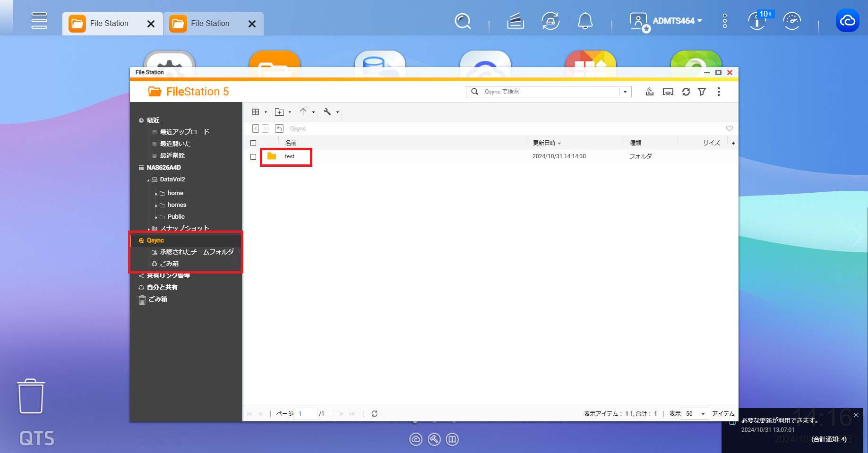Screen dimensions: 868x453
Task: Open external devices icon in top bar
Action: pyautogui.click(x=550, y=21)
